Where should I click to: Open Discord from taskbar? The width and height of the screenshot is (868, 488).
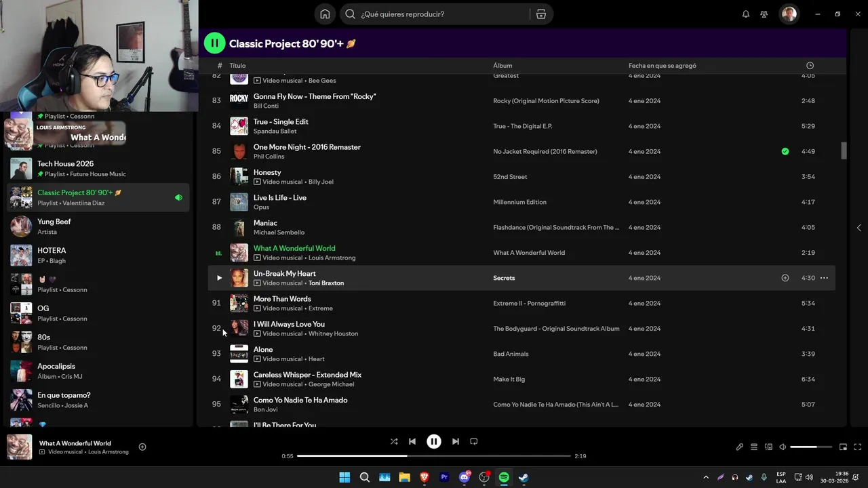pyautogui.click(x=465, y=477)
